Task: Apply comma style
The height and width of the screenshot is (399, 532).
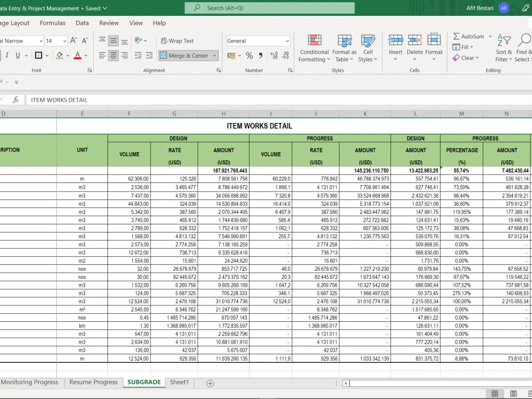Action: (261, 55)
